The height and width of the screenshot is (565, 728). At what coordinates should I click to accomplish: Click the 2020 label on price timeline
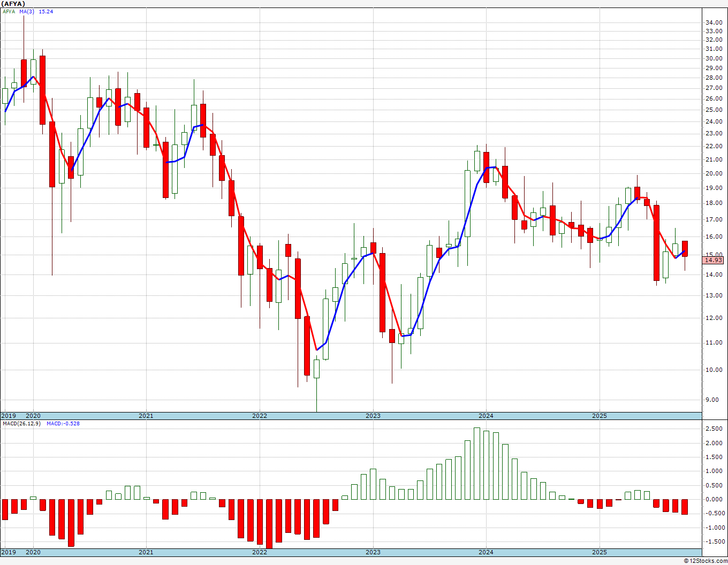33,416
